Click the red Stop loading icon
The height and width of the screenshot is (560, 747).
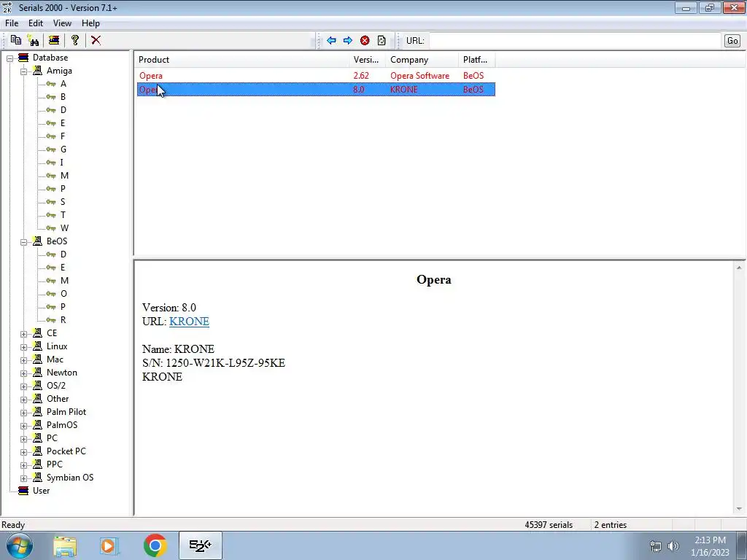365,41
